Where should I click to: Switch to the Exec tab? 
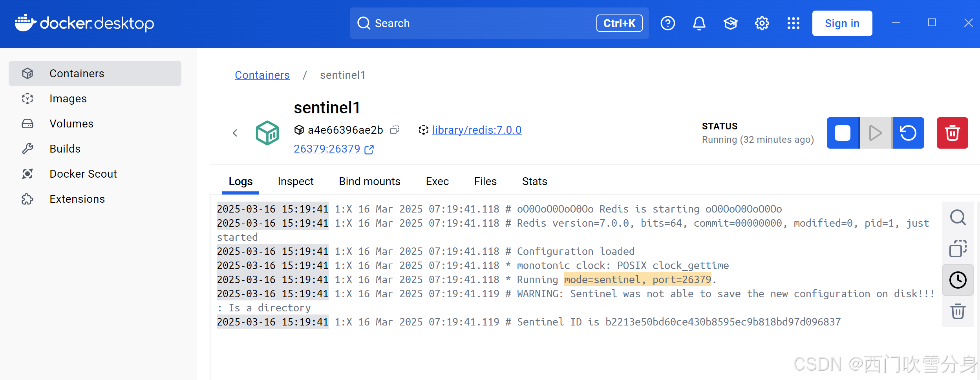click(x=437, y=182)
